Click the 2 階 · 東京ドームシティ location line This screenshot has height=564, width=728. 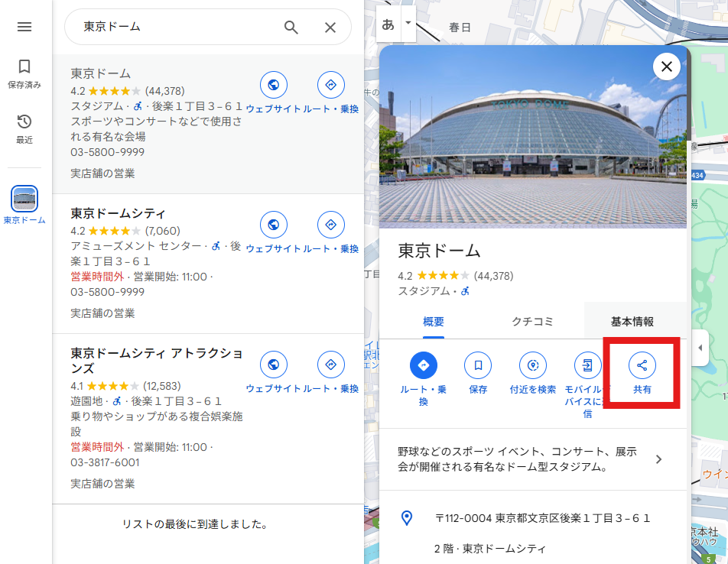490,549
